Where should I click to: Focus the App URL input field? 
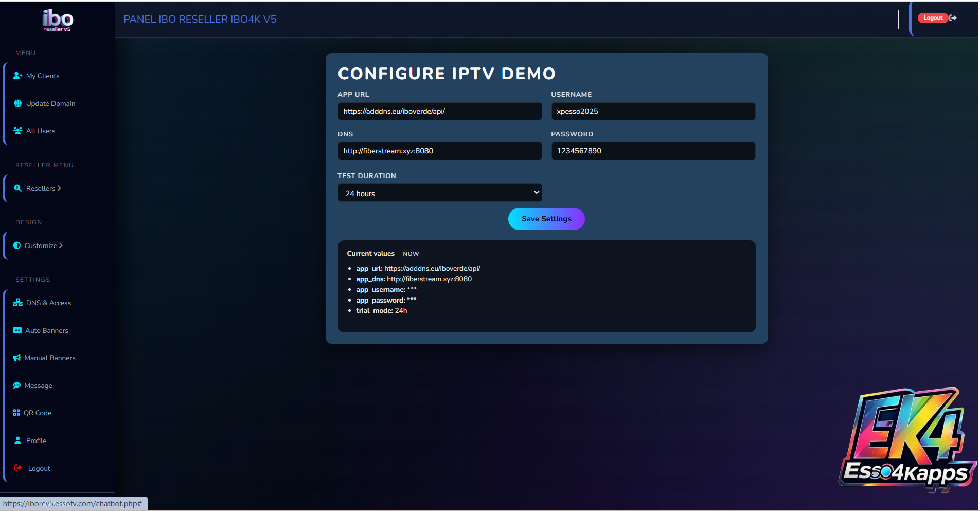coord(439,111)
